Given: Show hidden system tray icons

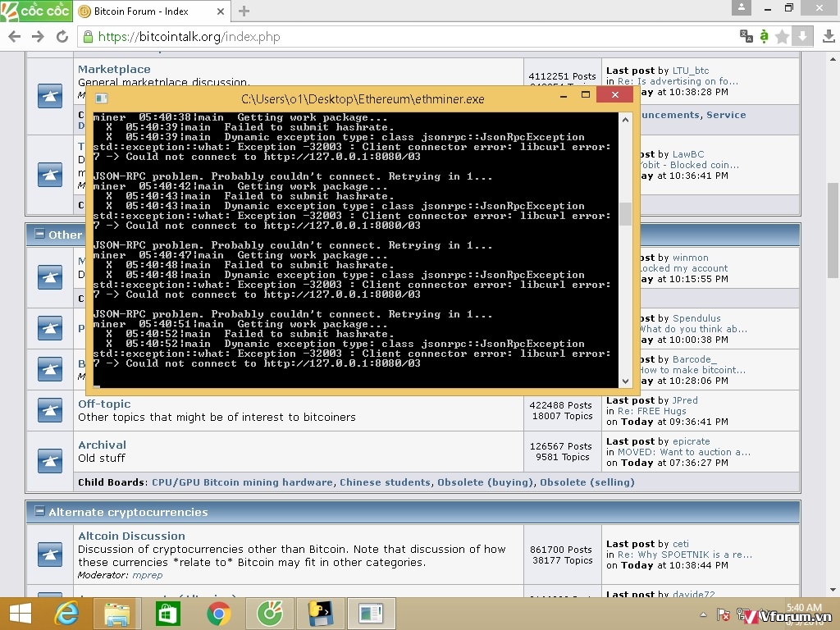Looking at the screenshot, I should [x=703, y=615].
